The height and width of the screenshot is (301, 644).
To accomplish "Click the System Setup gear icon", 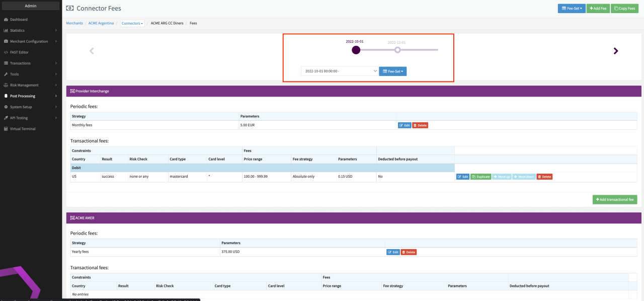I will 6,107.
